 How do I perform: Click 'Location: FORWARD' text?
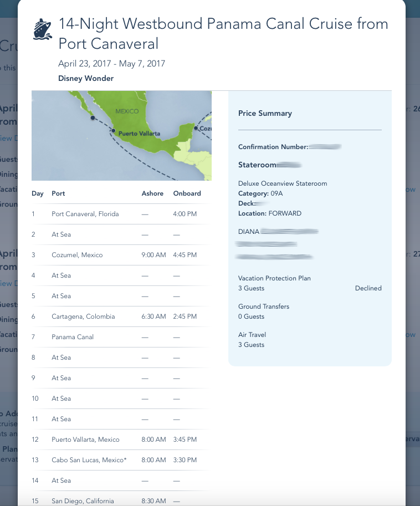(270, 213)
